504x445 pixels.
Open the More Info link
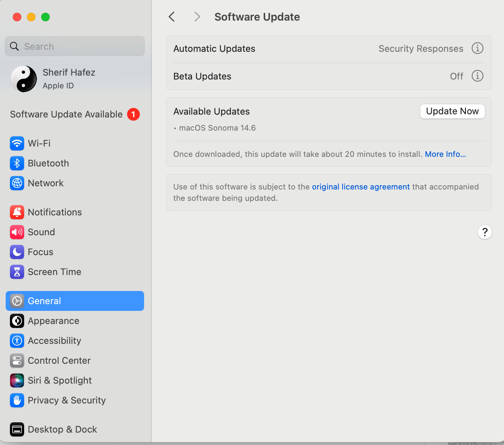tap(445, 154)
